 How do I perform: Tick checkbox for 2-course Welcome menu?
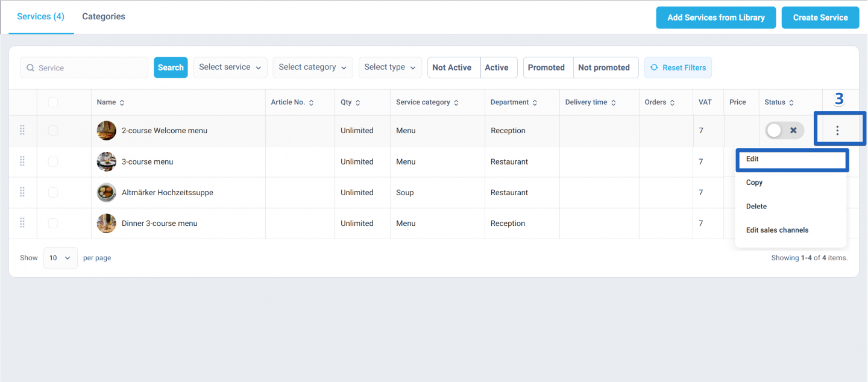point(53,130)
